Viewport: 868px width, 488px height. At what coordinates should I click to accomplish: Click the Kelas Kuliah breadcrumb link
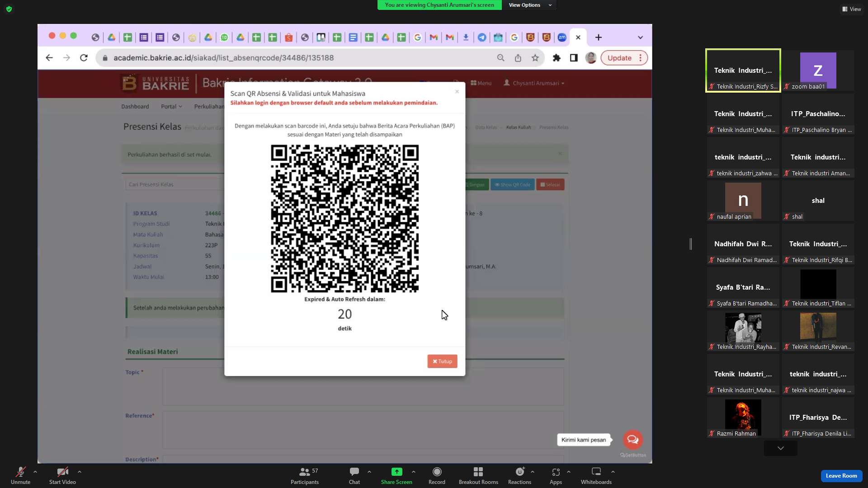519,127
